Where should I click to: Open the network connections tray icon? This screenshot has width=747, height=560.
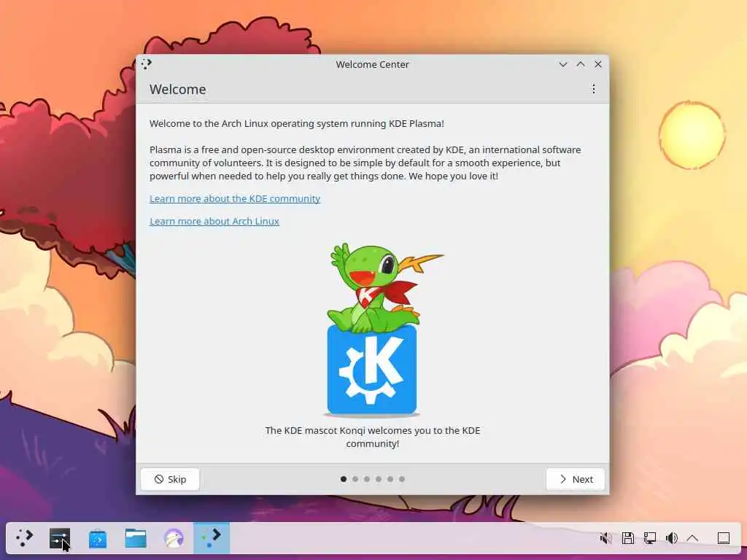650,538
